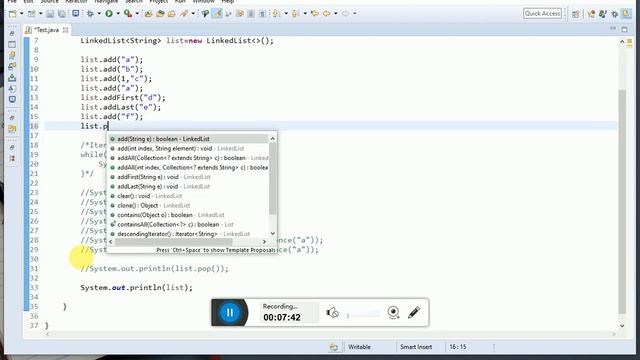
Task: Click the Save icon in toolbar
Action: [x=50, y=13]
